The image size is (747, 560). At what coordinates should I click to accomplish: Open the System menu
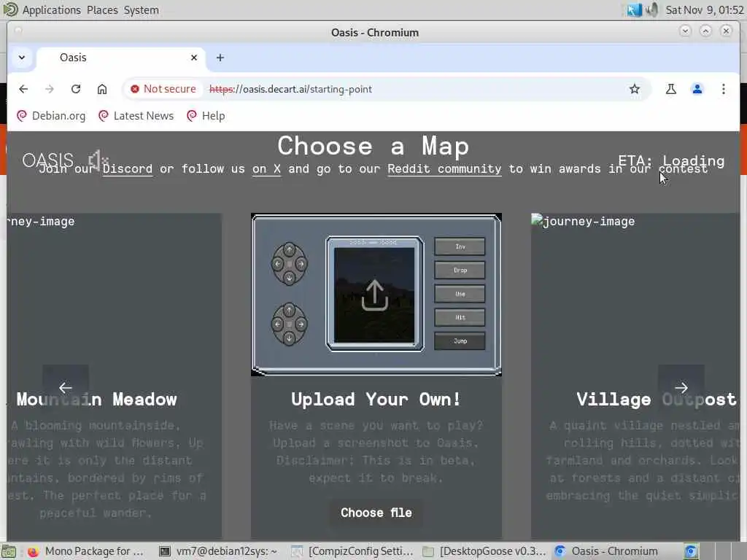pyautogui.click(x=142, y=10)
